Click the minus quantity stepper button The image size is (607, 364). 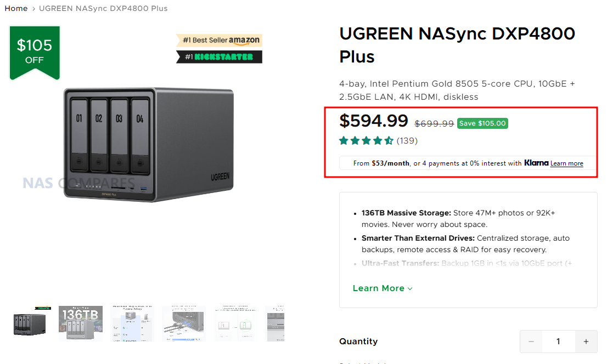[531, 342]
